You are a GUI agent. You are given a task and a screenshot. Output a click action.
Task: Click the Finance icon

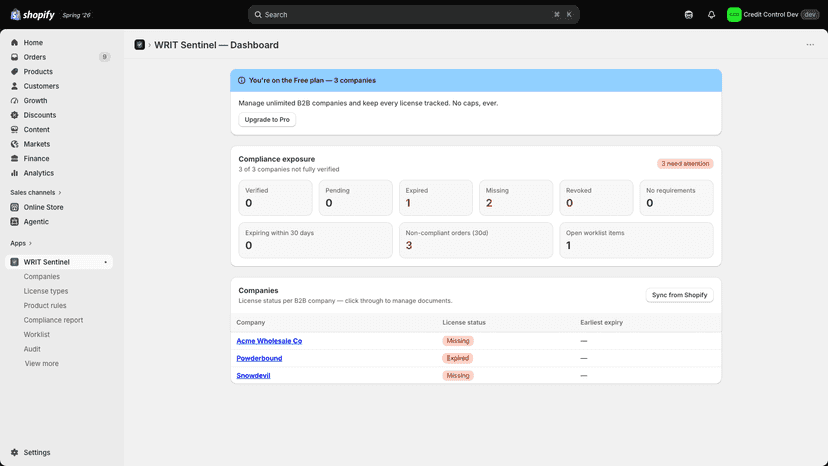[14, 159]
